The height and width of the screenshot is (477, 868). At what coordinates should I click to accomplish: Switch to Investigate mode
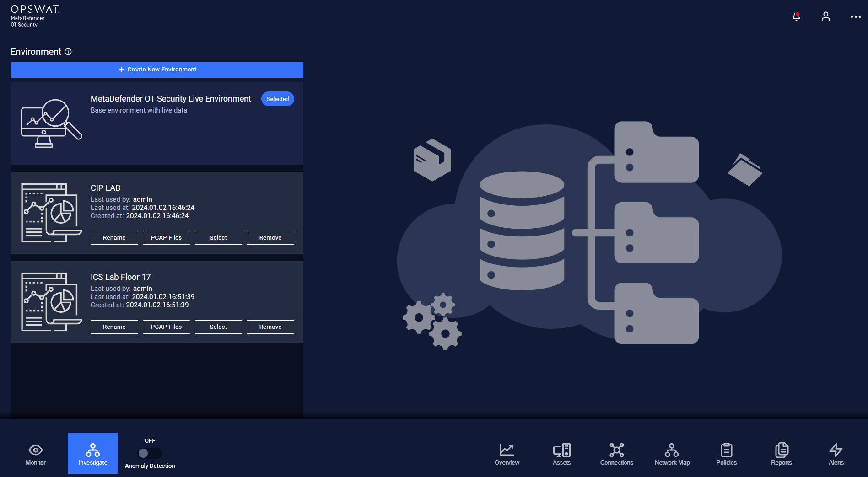pos(93,453)
